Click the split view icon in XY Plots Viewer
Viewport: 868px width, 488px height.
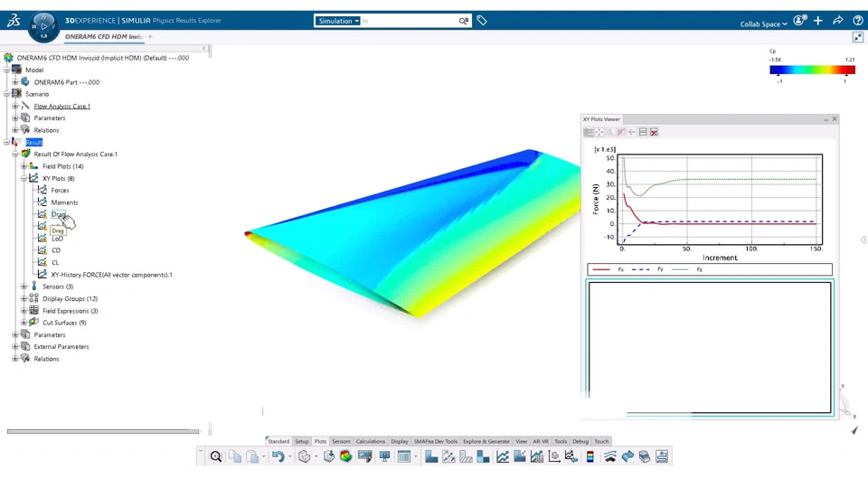coord(643,132)
